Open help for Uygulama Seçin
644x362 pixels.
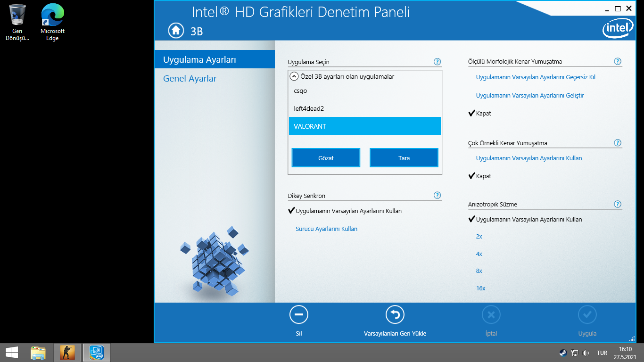click(437, 62)
